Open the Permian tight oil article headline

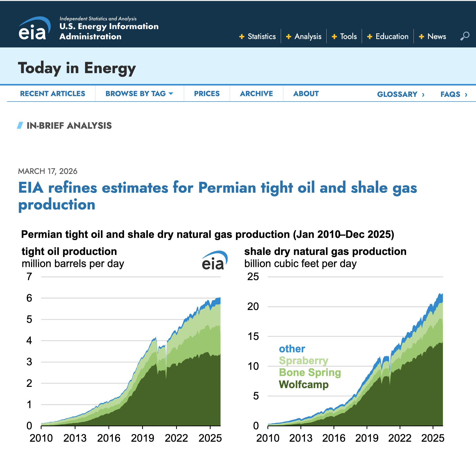(x=218, y=196)
